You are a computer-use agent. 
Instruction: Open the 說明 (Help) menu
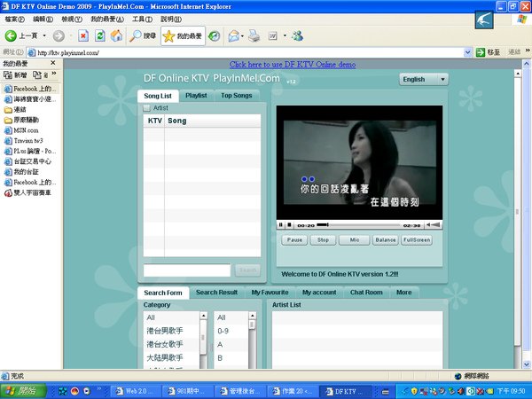[171, 19]
